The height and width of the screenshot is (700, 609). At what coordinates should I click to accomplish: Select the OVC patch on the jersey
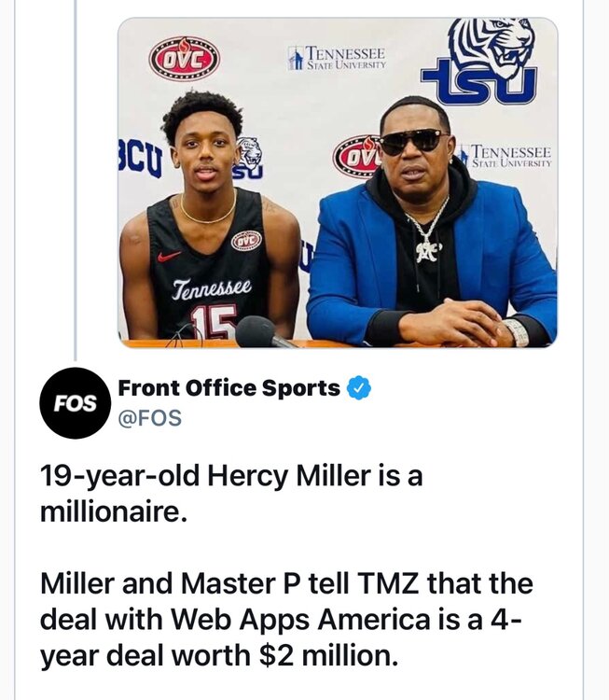point(246,241)
